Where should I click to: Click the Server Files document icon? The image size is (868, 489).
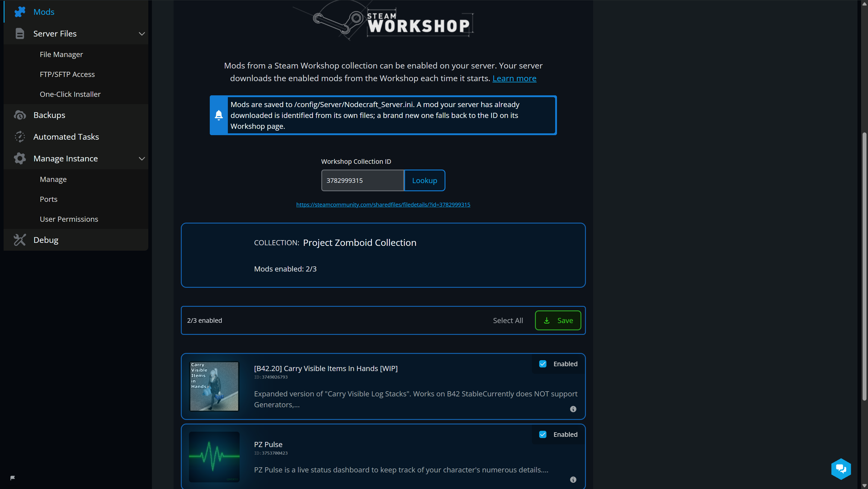click(x=20, y=34)
